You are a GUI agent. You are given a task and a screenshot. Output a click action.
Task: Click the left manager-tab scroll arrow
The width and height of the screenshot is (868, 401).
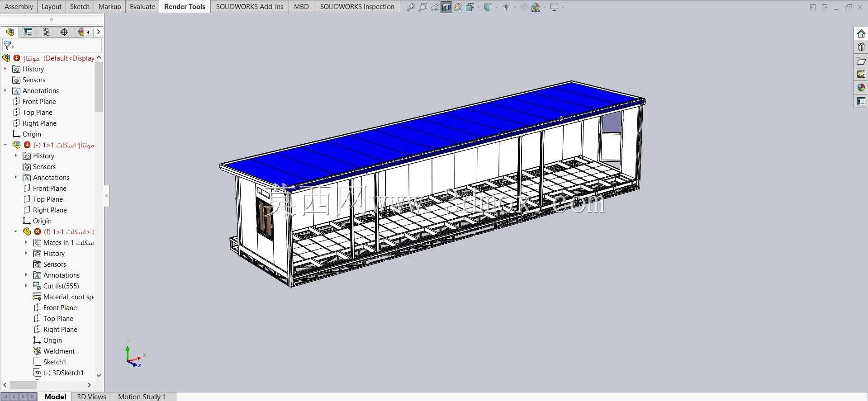tap(88, 32)
